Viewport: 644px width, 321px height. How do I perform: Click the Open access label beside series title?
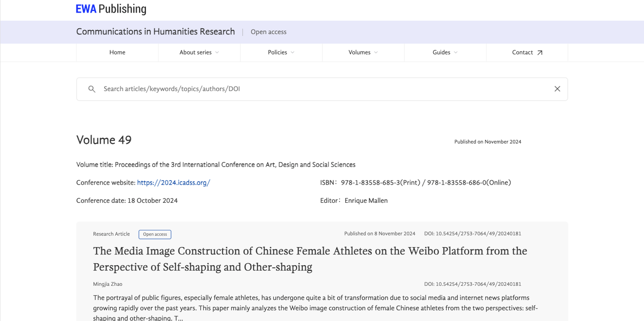pyautogui.click(x=268, y=32)
